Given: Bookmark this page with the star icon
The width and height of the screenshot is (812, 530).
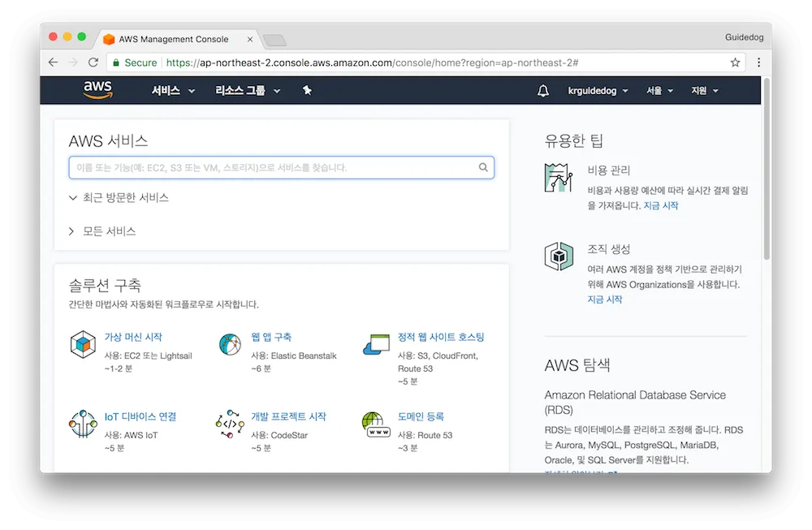Looking at the screenshot, I should (x=735, y=62).
